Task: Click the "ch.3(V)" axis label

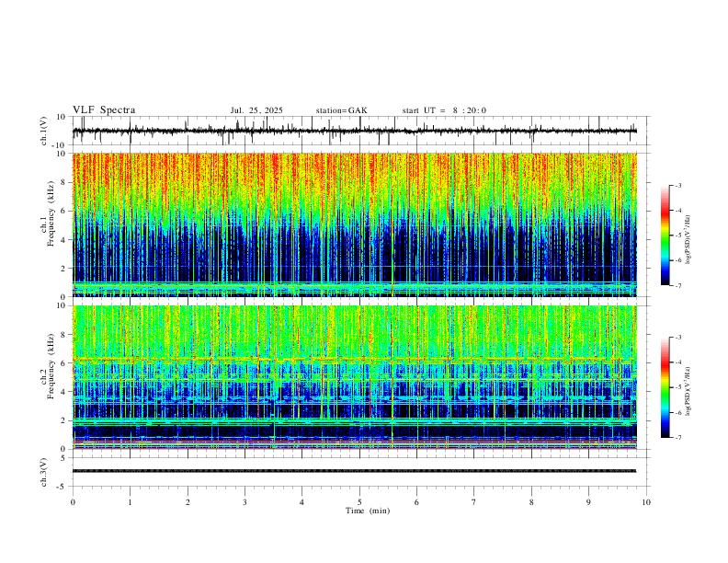Action: 44,472
